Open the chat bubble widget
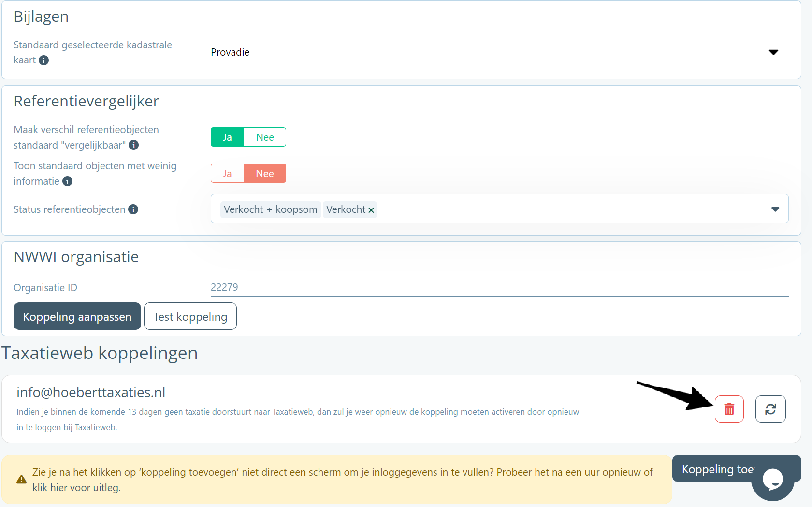The width and height of the screenshot is (812, 507). click(x=772, y=480)
